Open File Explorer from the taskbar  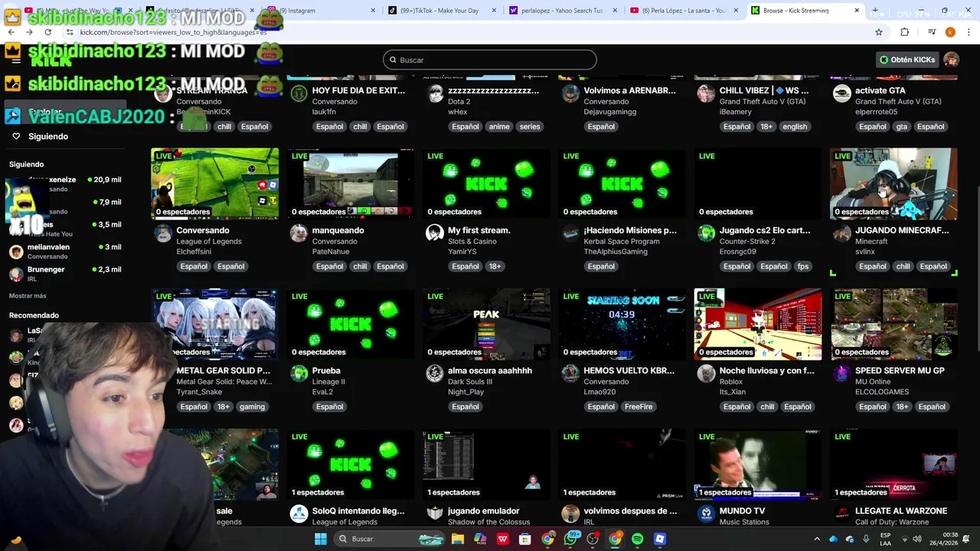point(458,539)
